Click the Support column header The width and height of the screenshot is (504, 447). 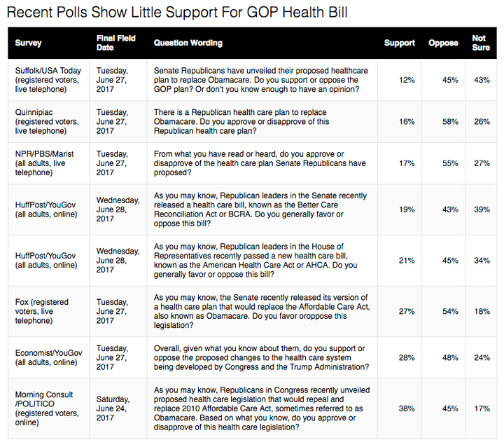400,43
